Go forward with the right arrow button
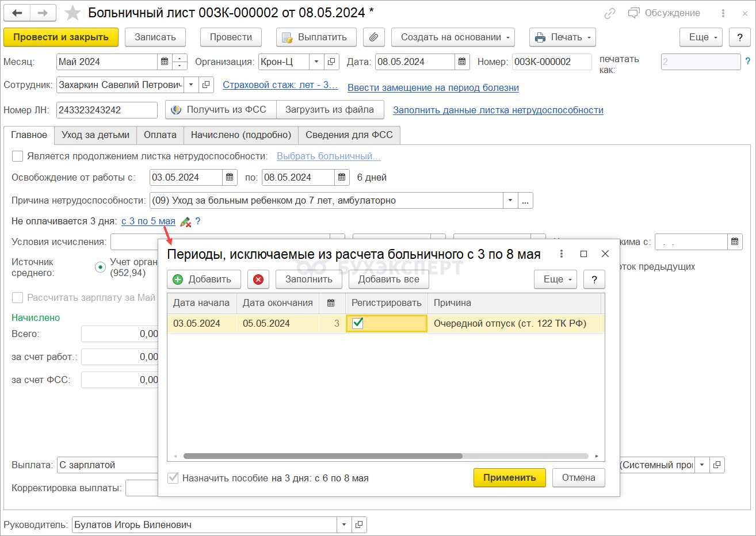 tap(43, 13)
